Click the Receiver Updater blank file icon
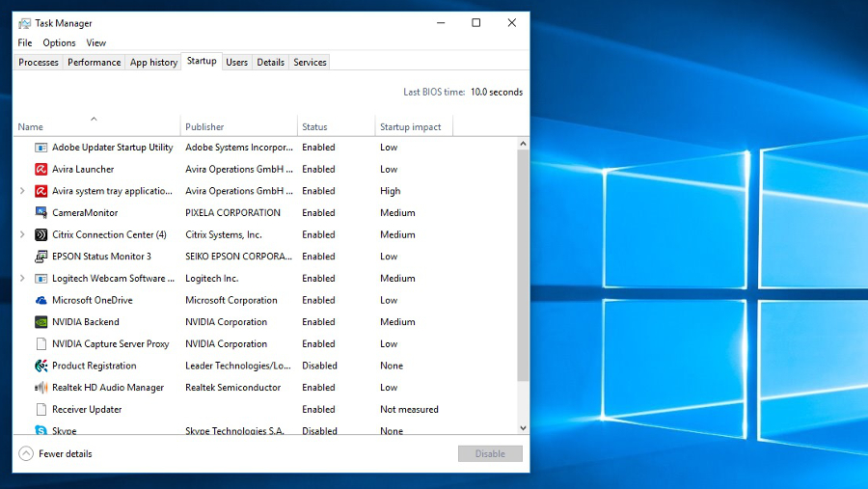The height and width of the screenshot is (489, 868). (x=41, y=409)
